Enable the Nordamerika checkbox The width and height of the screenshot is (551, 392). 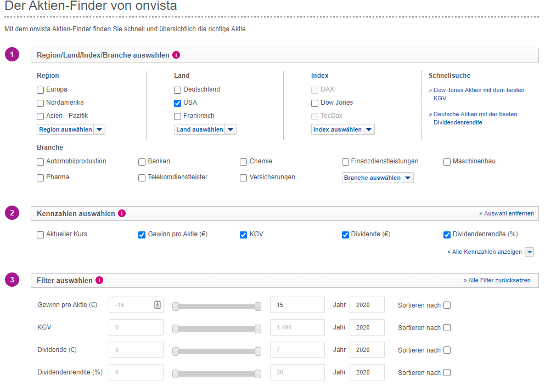point(41,103)
